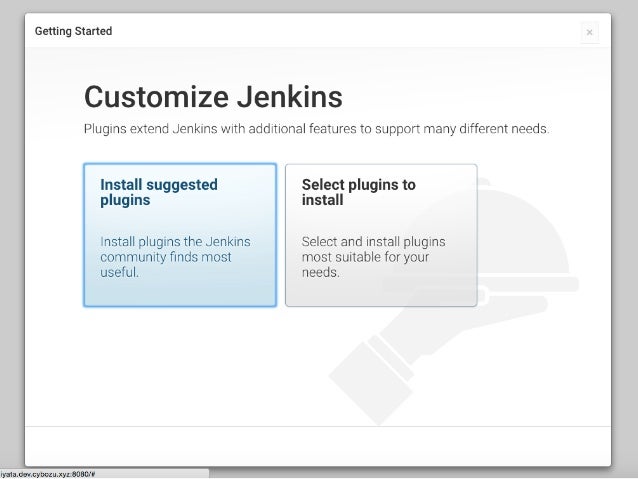This screenshot has height=479, width=638.
Task: Click the 'Install plugins the Jenkins community' description
Action: 175,257
